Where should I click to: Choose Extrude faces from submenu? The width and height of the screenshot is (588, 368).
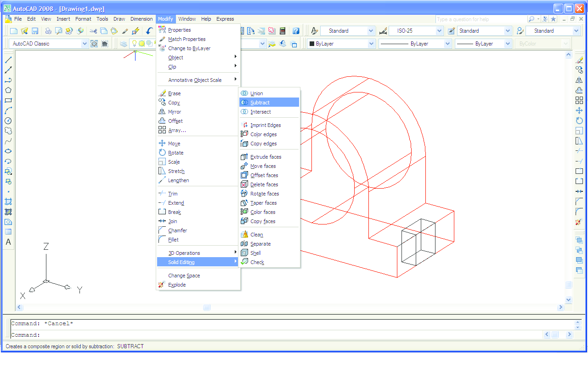click(270, 157)
